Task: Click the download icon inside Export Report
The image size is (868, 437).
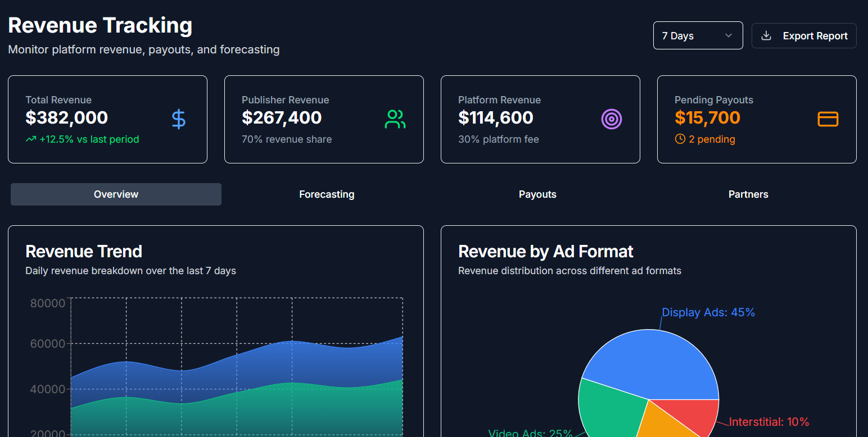Action: tap(766, 35)
